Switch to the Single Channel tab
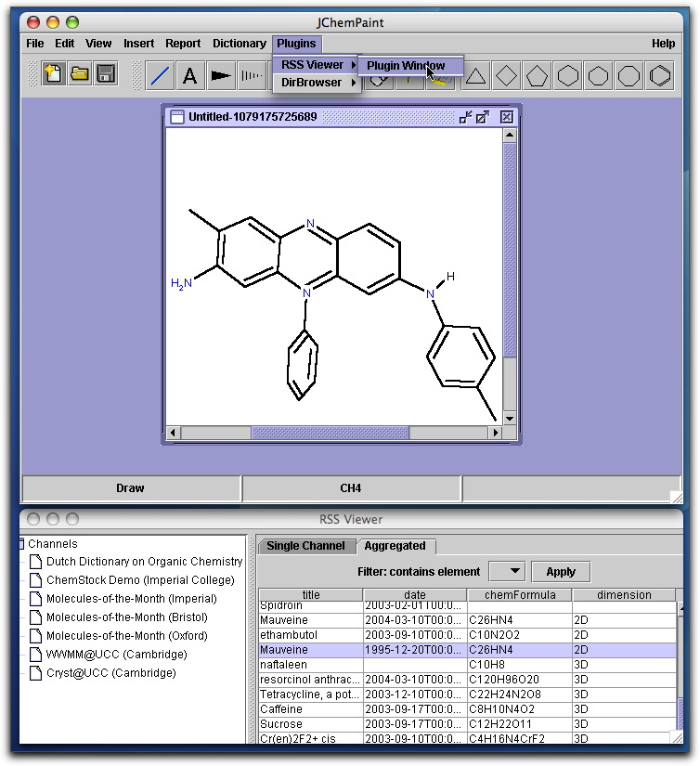 point(305,546)
